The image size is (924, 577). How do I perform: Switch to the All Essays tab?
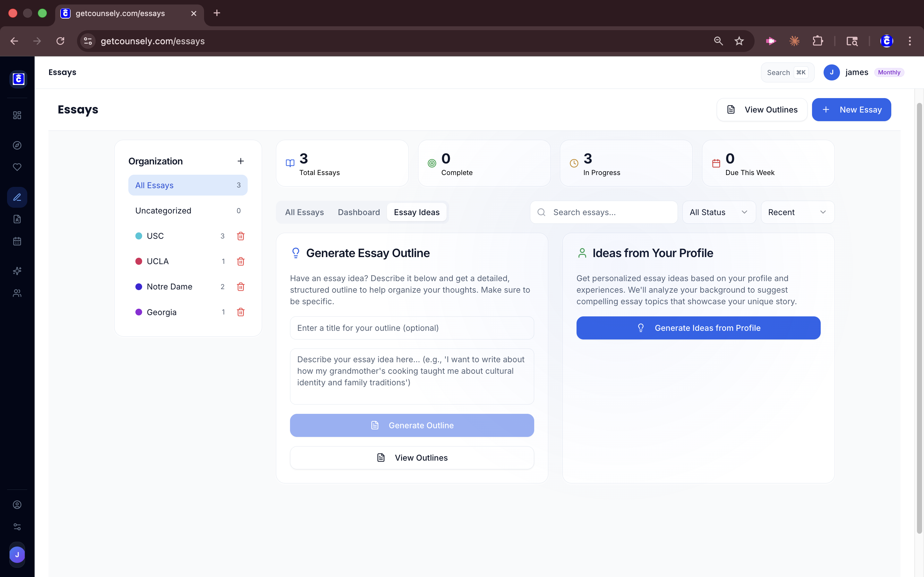click(x=304, y=212)
